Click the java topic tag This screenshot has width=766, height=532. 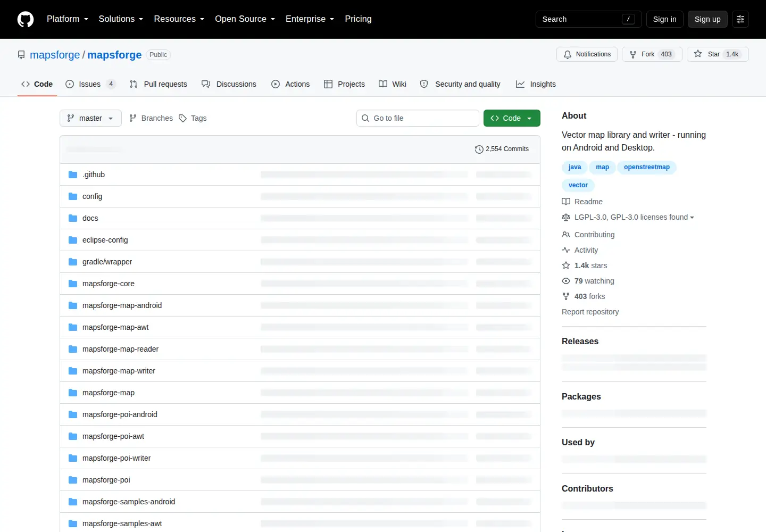point(574,167)
